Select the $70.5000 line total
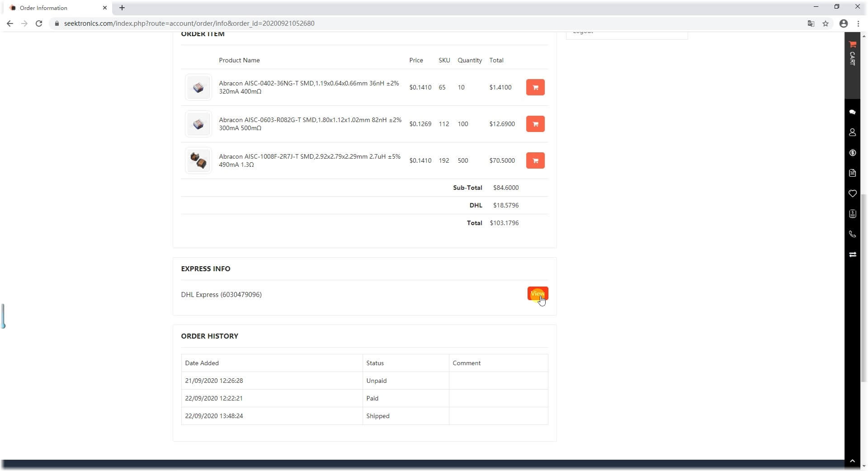 click(502, 160)
